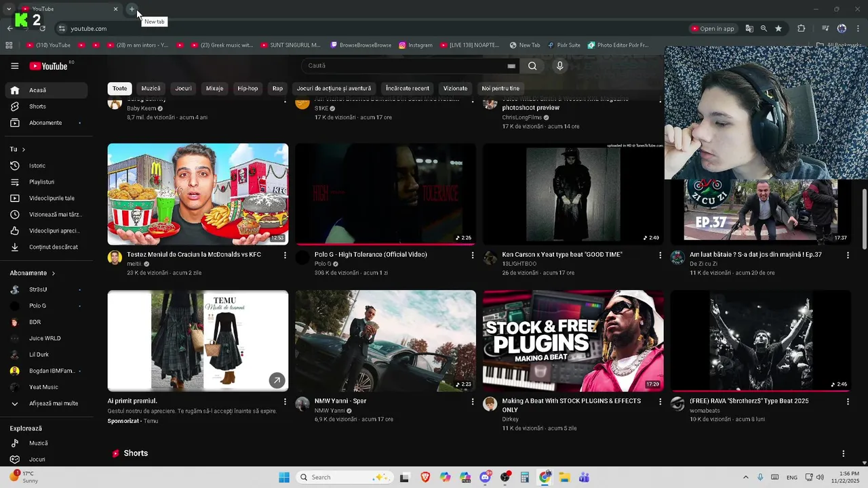Viewport: 868px width, 488px height.
Task: Open the browser extensions puzzle icon
Action: point(802,28)
